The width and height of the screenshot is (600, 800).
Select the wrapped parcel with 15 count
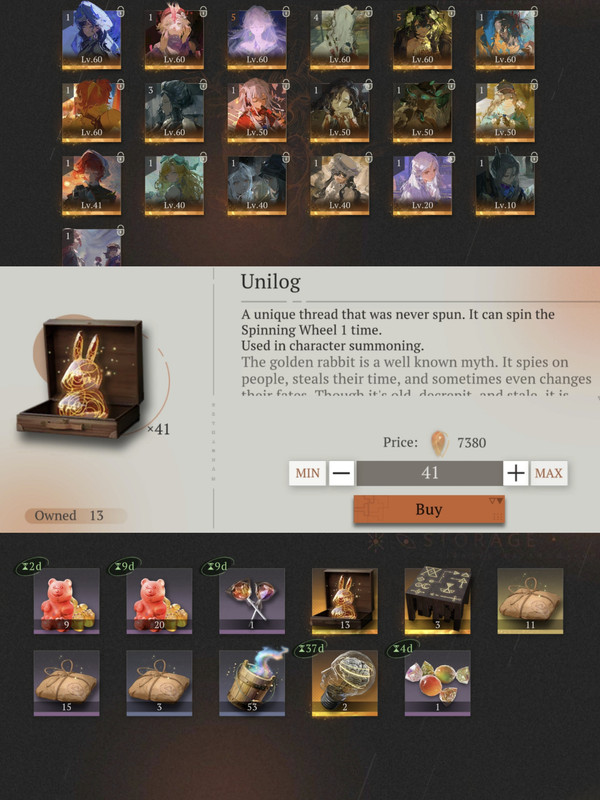66,683
